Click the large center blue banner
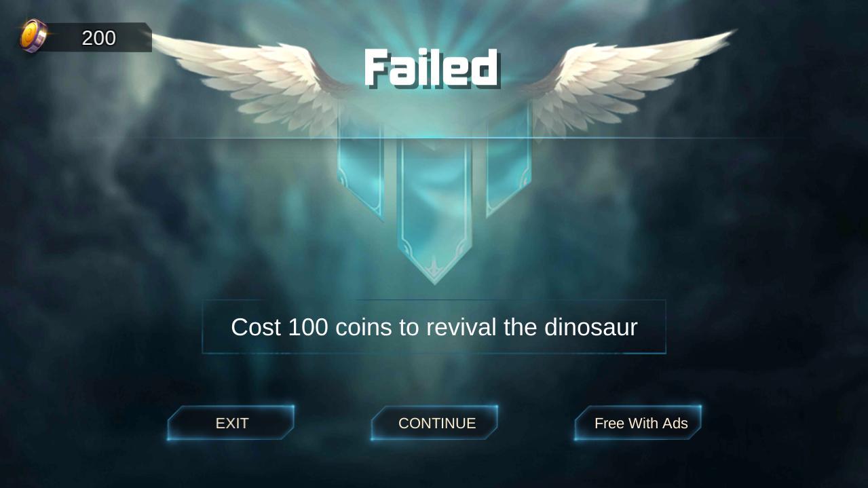The height and width of the screenshot is (488, 868). [x=434, y=204]
